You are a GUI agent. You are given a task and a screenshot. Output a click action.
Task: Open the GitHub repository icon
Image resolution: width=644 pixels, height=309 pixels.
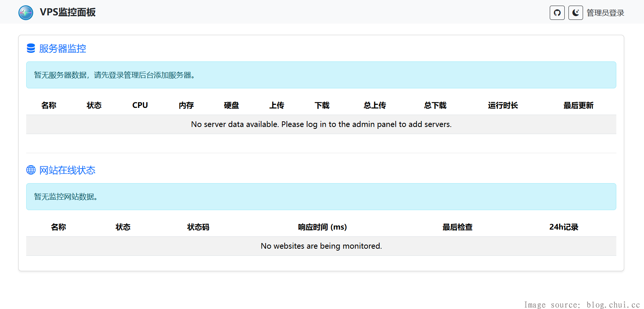click(557, 13)
